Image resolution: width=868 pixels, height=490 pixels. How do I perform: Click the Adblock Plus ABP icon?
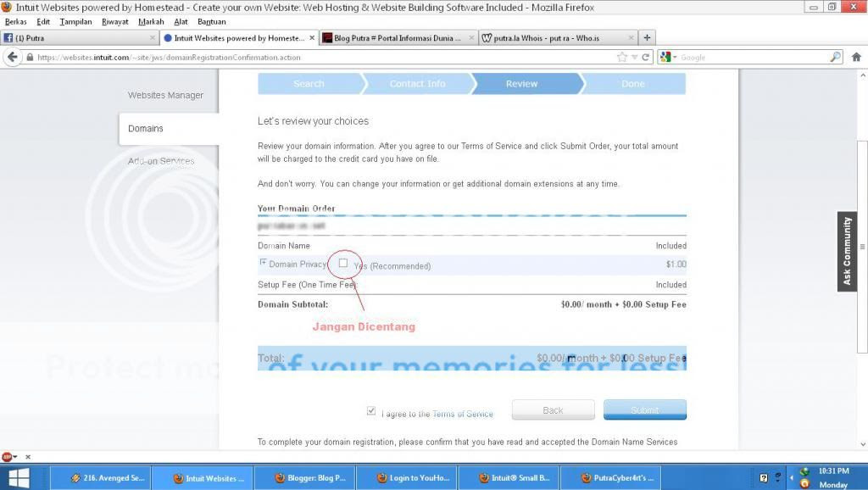click(7, 457)
